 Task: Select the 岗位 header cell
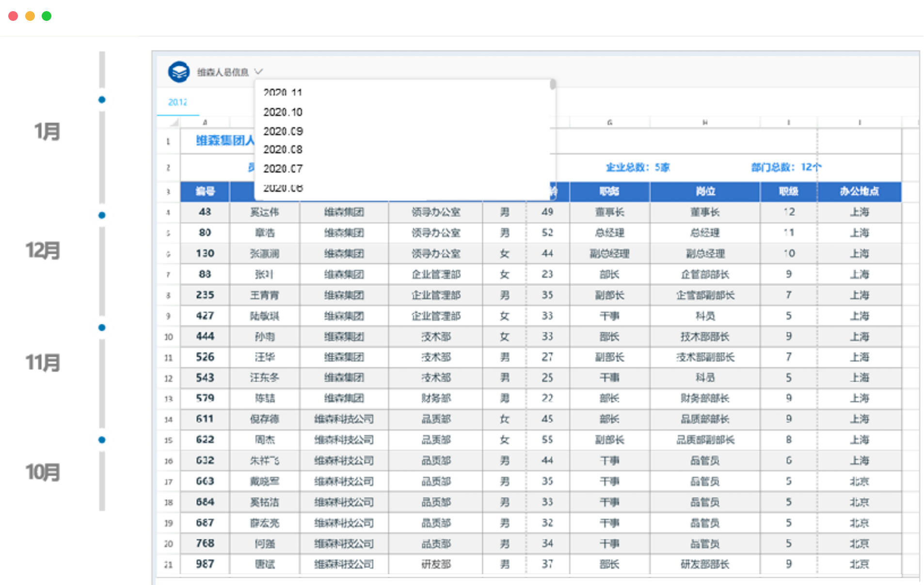pyautogui.click(x=704, y=191)
